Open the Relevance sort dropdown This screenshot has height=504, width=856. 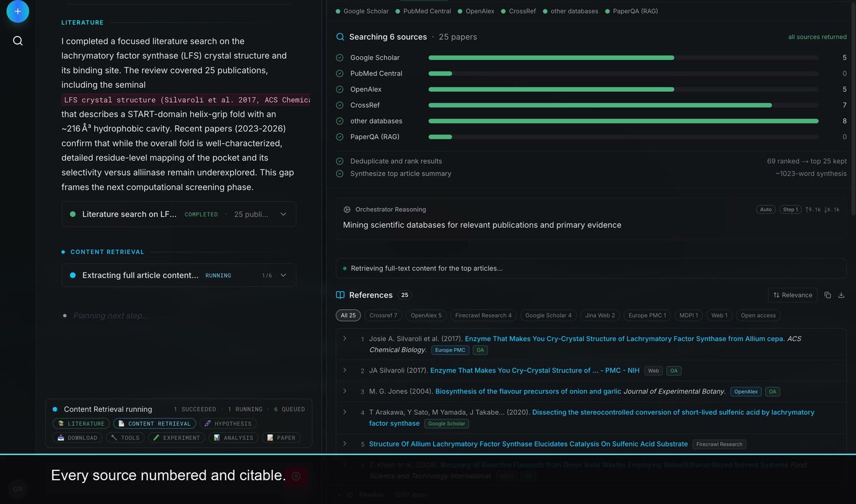click(792, 295)
